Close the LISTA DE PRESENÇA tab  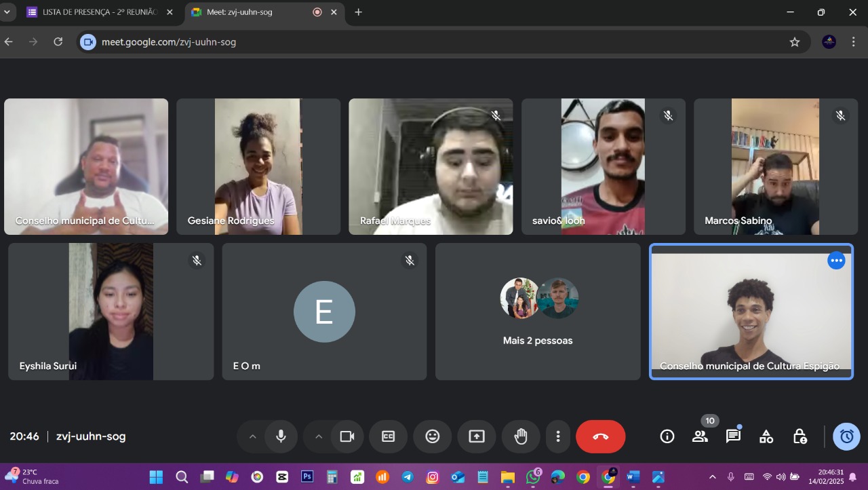pyautogui.click(x=170, y=12)
